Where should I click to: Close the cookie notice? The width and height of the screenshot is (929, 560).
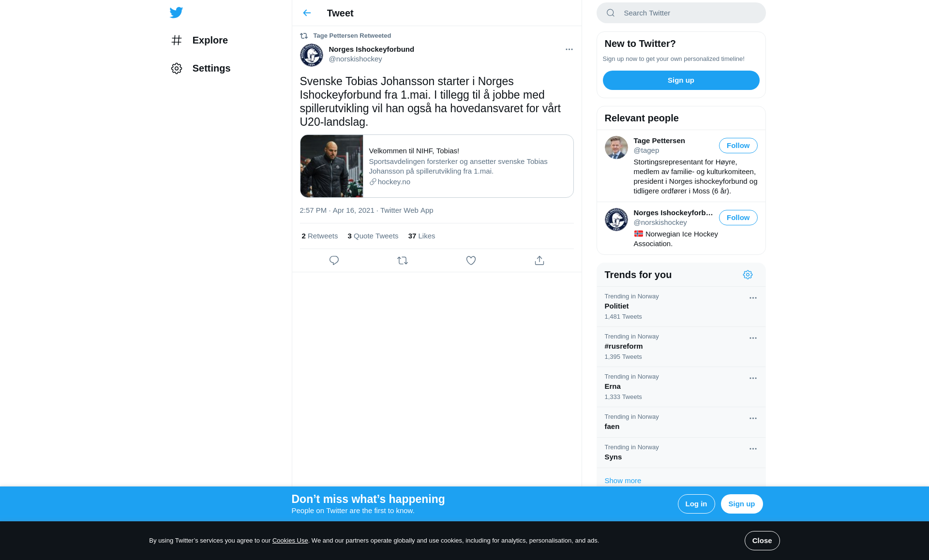(x=762, y=541)
